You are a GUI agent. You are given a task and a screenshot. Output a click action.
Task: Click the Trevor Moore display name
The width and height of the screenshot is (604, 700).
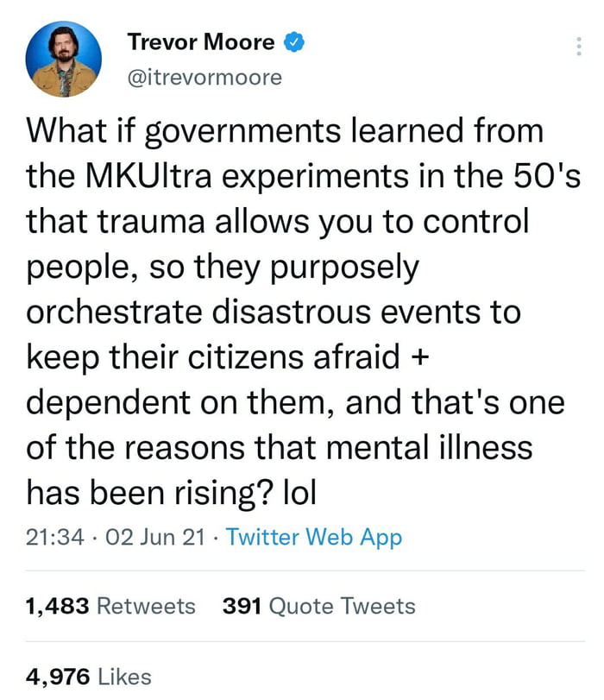point(201,41)
